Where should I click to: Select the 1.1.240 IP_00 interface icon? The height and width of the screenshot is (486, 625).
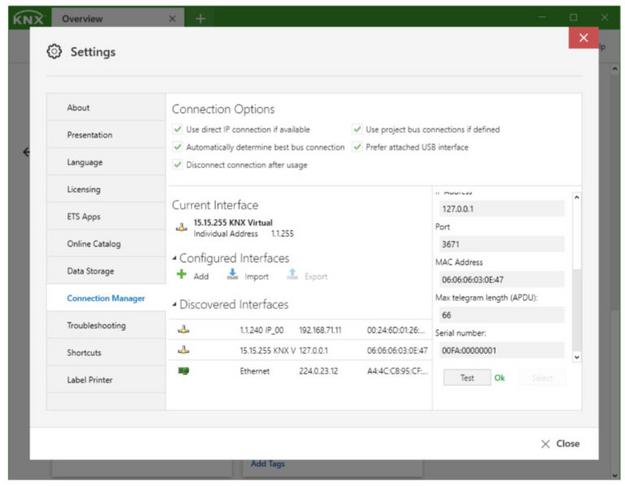pyautogui.click(x=183, y=329)
